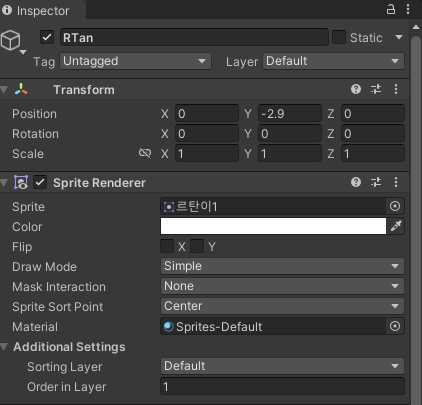Open Sprite Renderer help reference

pos(356,182)
